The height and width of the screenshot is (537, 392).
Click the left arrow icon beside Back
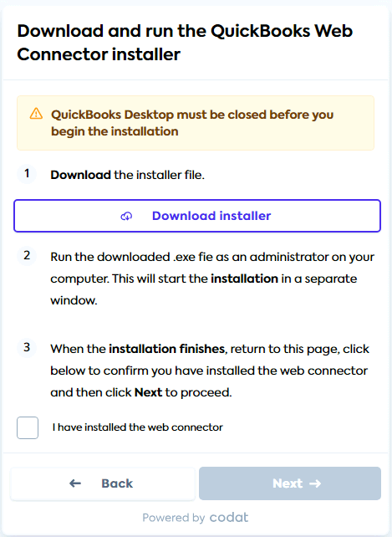75,483
